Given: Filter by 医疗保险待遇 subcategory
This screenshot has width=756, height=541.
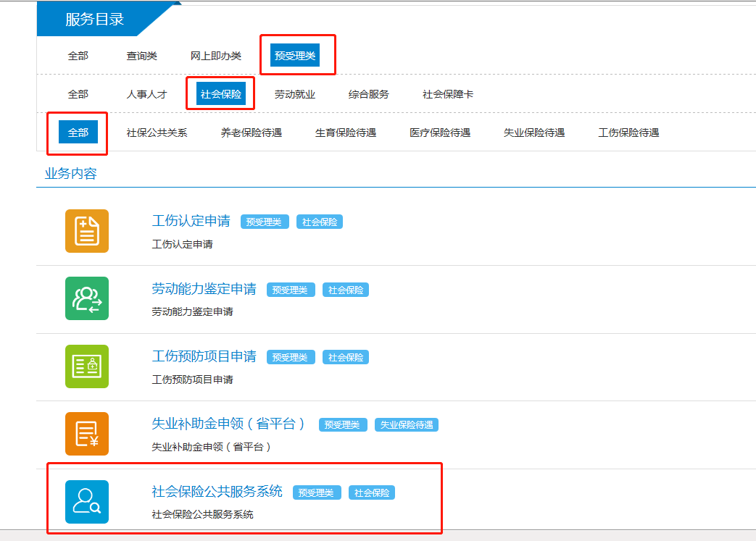Looking at the screenshot, I should 440,133.
